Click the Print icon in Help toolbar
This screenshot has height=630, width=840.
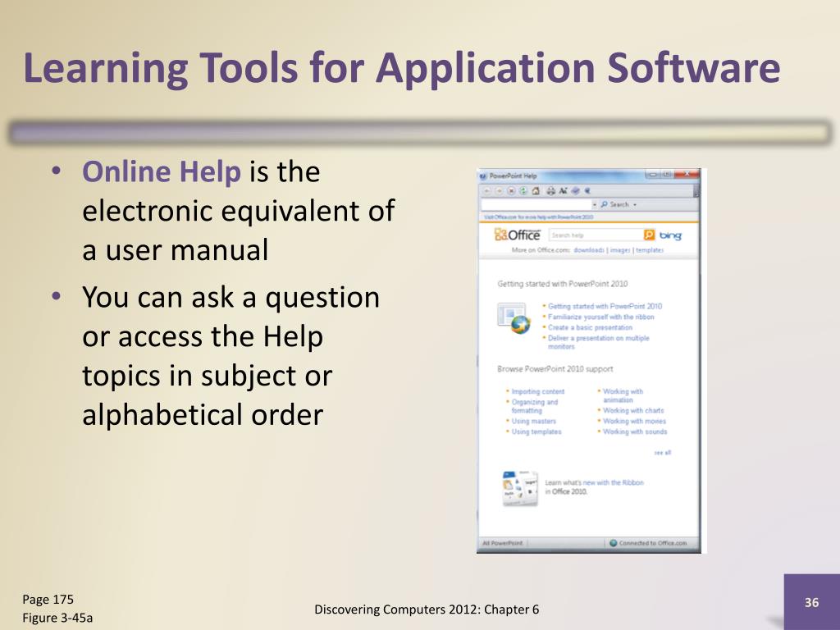point(550,190)
